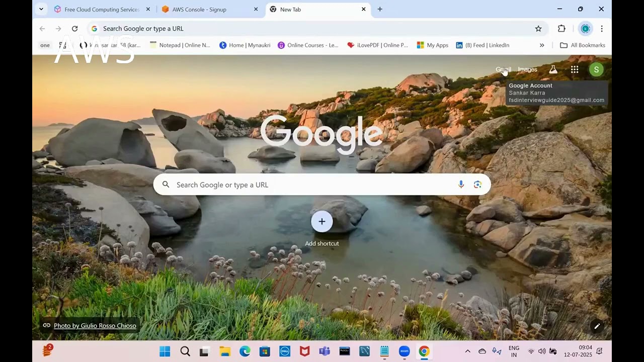Start voice search with the microphone
Viewport: 644px width, 362px height.
pos(461,185)
